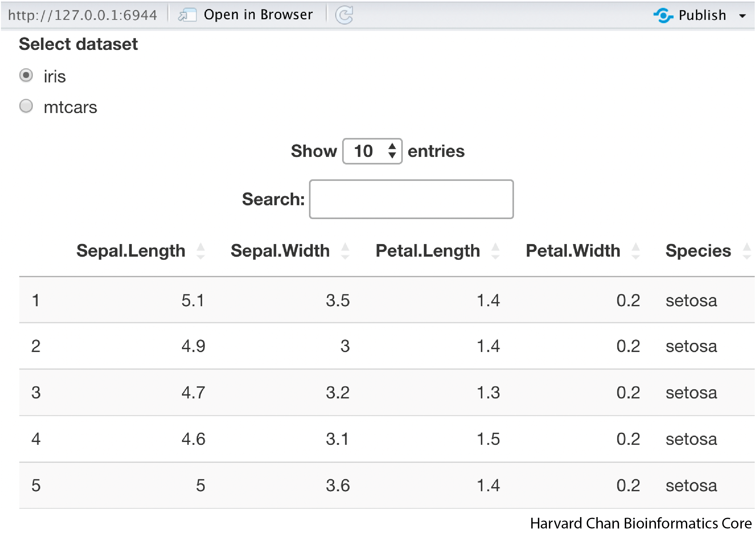The image size is (756, 537).
Task: Open the Show entries dropdown
Action: pos(372,151)
